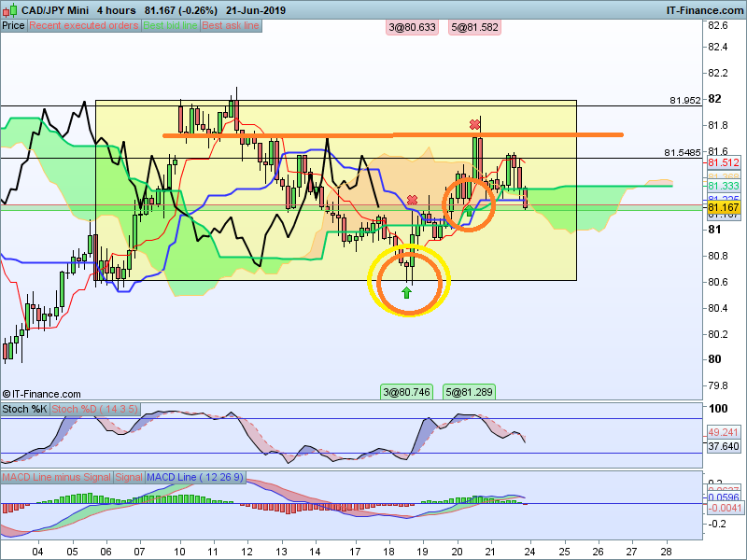Click the red X marker near the 81.2 level
Viewport: 747px width, 560px height.
click(x=412, y=200)
